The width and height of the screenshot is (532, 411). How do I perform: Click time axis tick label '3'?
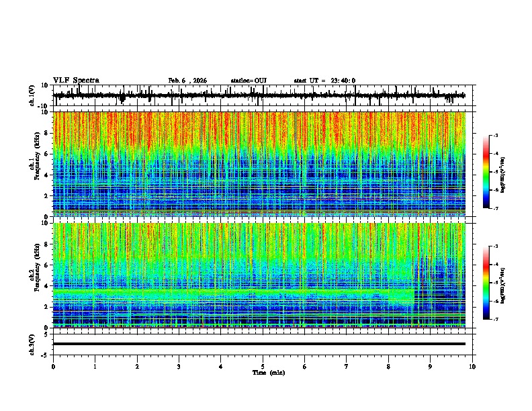[179, 367]
